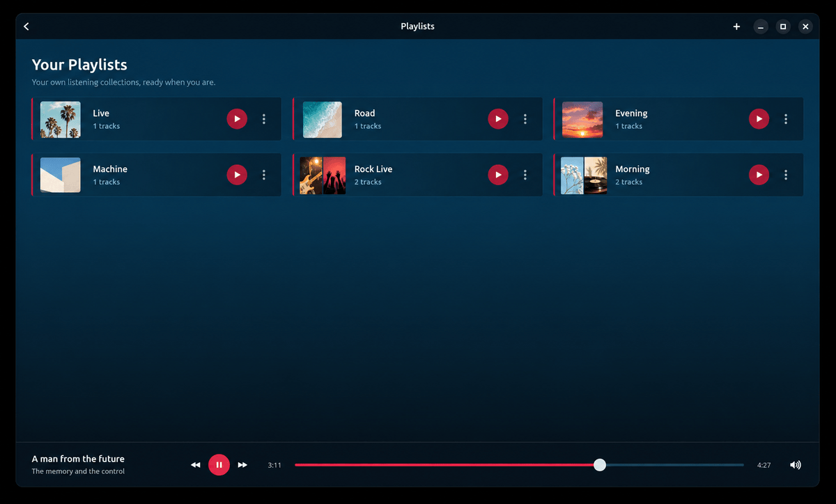836x504 pixels.
Task: Select the 'Machine' playlist title
Action: pos(110,168)
